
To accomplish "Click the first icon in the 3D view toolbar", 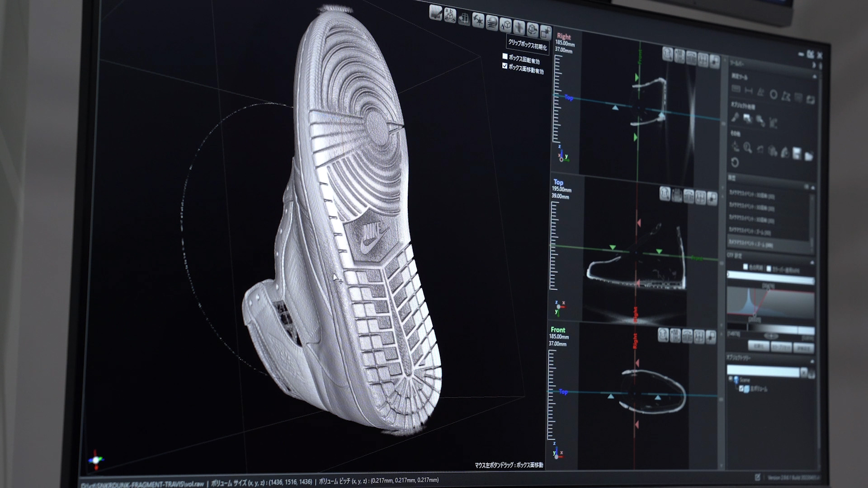I will [436, 13].
